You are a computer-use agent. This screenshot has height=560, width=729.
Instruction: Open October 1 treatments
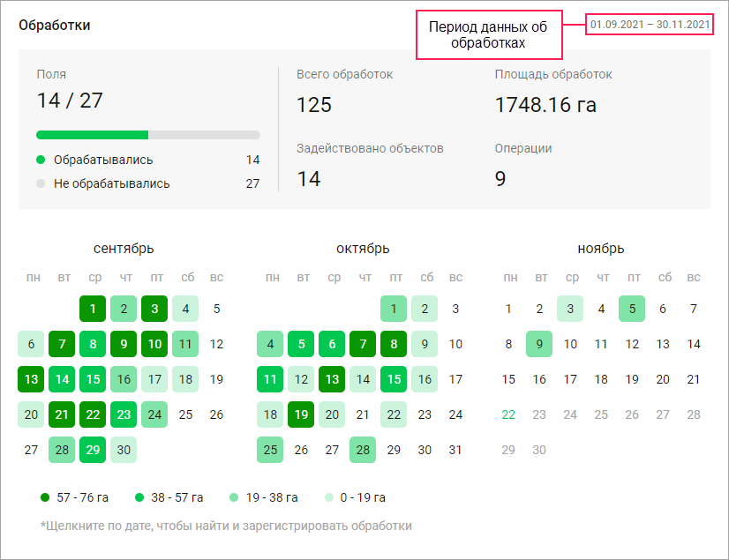coord(394,309)
